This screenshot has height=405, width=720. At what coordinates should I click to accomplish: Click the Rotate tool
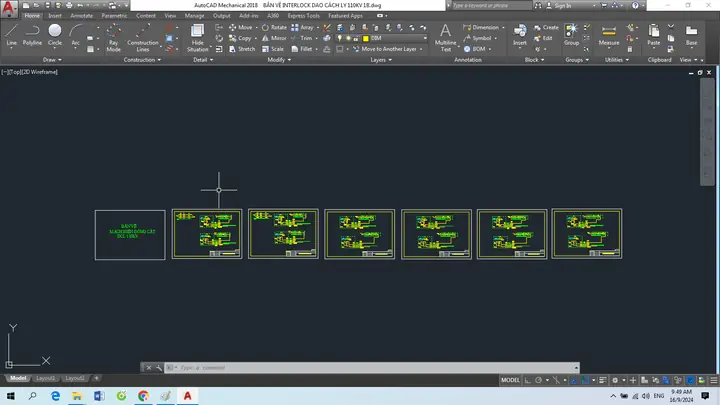pyautogui.click(x=274, y=28)
